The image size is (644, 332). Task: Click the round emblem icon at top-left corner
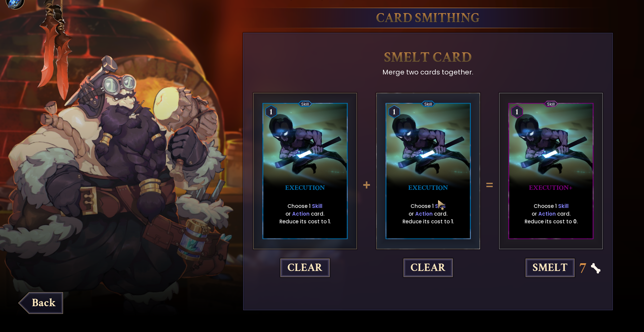15,3
